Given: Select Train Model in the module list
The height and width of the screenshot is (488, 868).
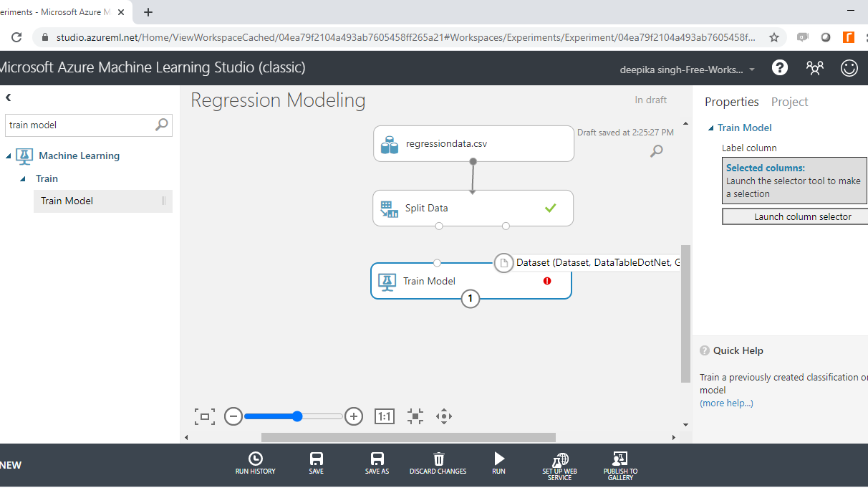Looking at the screenshot, I should click(x=103, y=201).
